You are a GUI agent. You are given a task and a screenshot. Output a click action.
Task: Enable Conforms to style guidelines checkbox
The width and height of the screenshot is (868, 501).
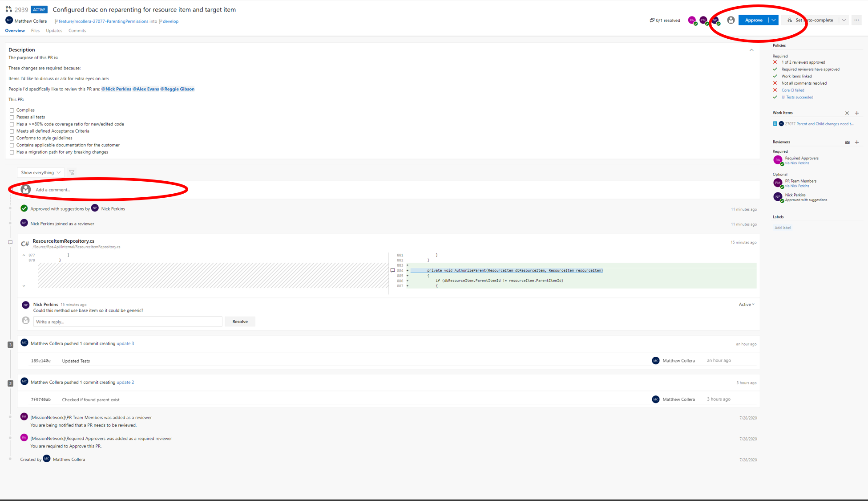12,138
